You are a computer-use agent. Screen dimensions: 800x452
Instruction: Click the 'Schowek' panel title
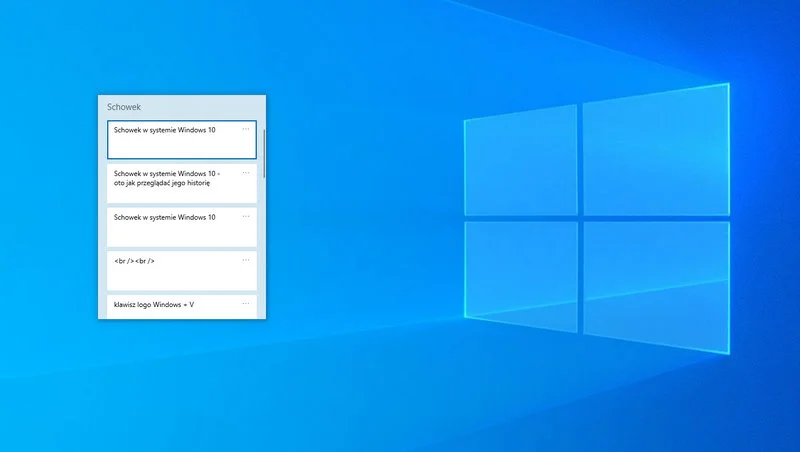point(124,107)
